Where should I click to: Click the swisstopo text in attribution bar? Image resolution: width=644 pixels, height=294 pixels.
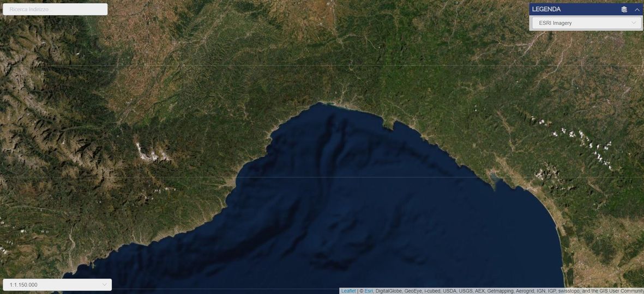[569, 291]
